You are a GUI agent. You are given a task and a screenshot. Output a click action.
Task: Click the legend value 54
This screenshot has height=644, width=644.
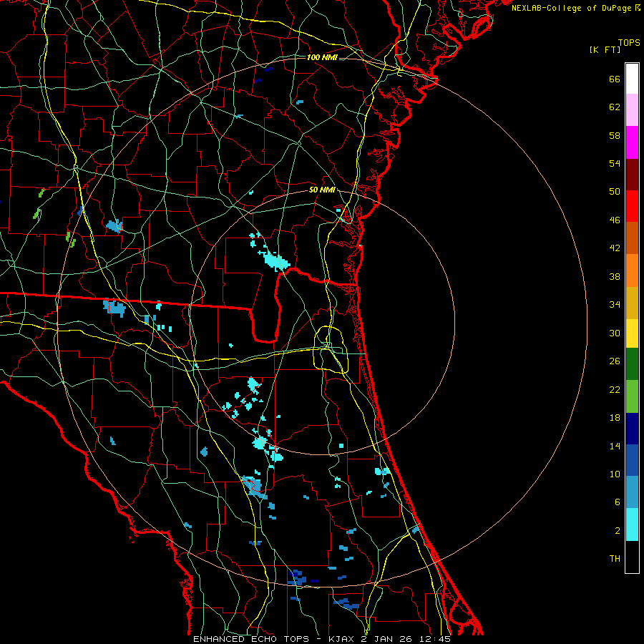coord(615,163)
